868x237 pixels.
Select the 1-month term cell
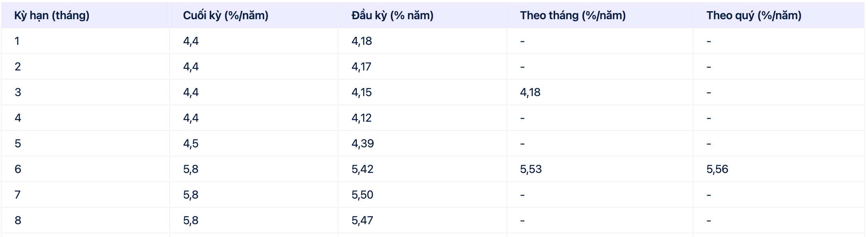coord(17,41)
